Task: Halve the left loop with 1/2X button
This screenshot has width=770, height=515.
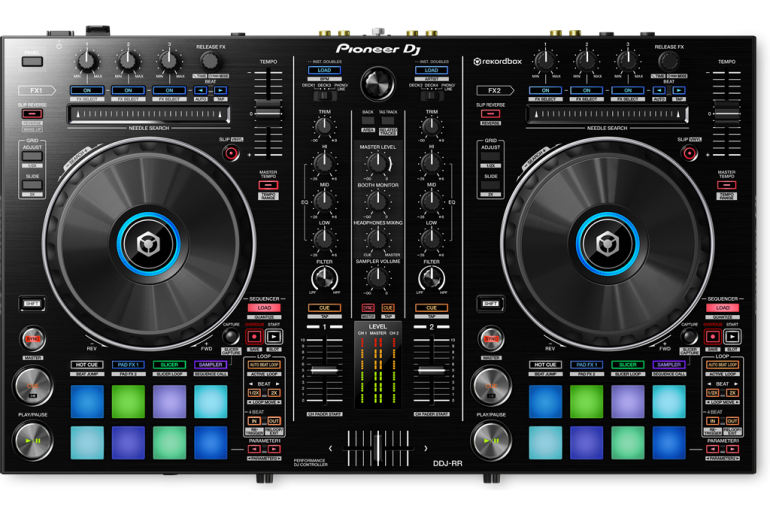Action: (254, 392)
